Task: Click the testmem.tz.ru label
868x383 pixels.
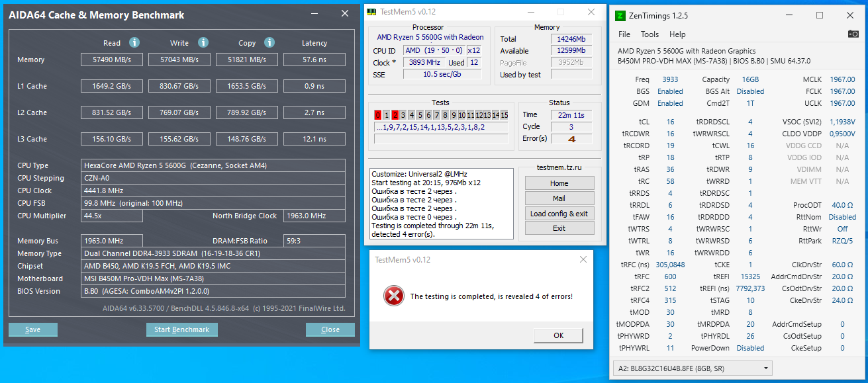Action: 559,168
